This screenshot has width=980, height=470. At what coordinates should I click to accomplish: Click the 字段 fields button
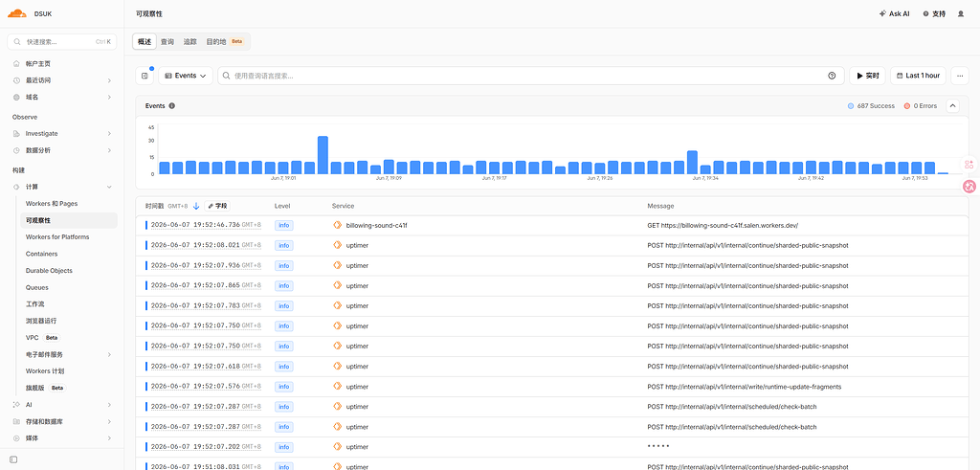(x=218, y=206)
